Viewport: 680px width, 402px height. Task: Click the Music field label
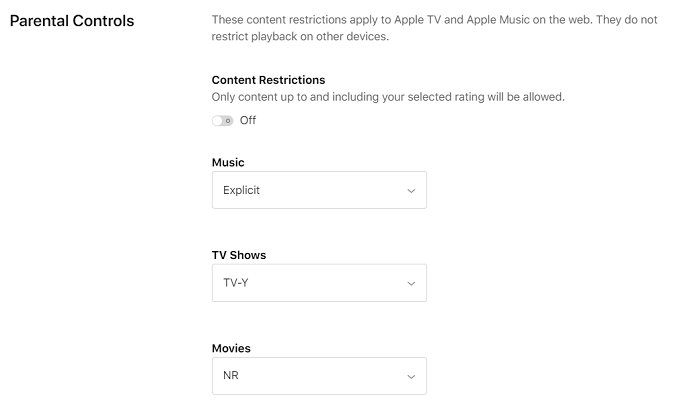pos(228,162)
